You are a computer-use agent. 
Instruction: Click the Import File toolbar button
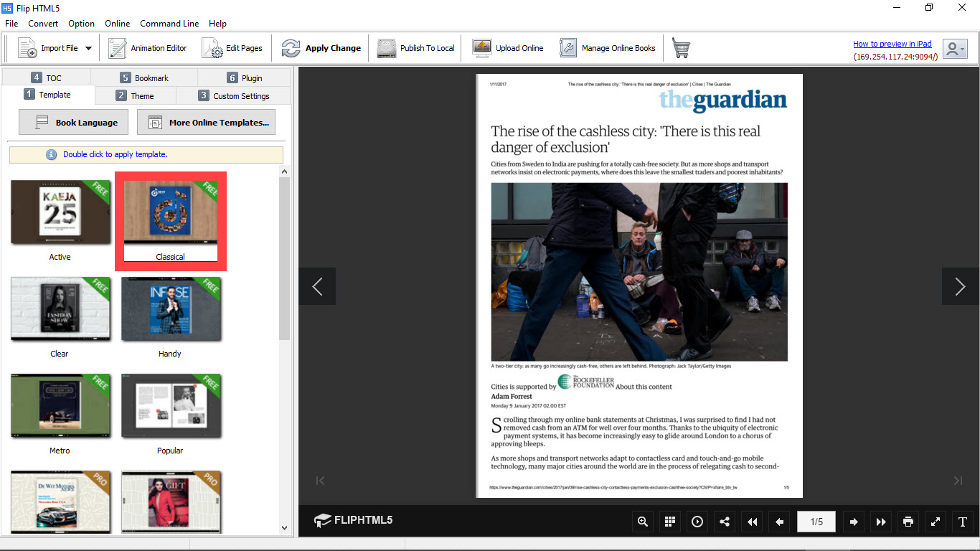pyautogui.click(x=47, y=48)
